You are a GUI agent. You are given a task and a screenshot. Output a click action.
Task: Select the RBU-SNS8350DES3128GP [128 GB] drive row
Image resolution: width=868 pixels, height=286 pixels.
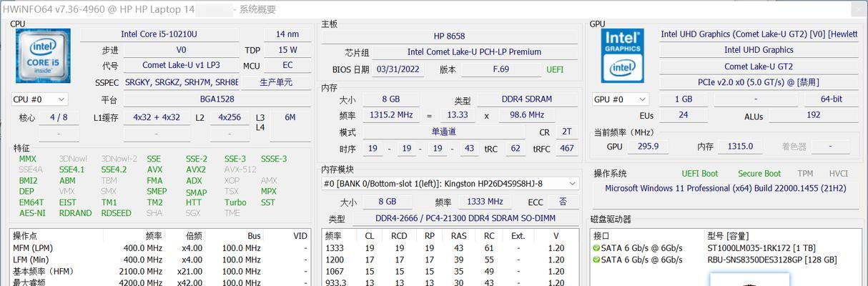(725, 260)
